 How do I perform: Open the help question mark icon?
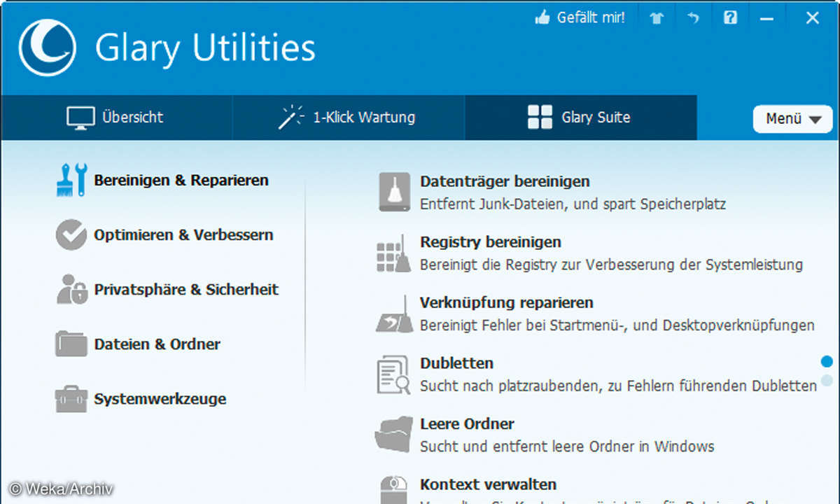[730, 18]
